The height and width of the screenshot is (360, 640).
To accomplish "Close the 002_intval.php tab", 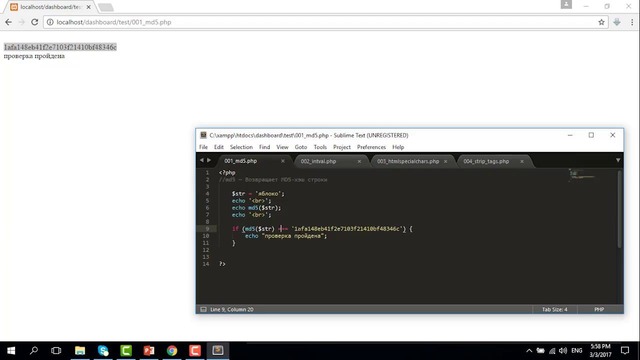I will [359, 161].
